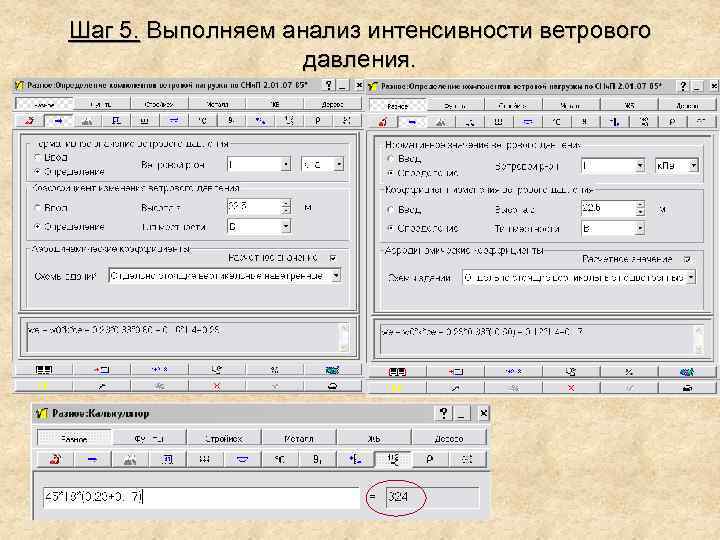Click red first toolbar icon in left window

coord(29,120)
